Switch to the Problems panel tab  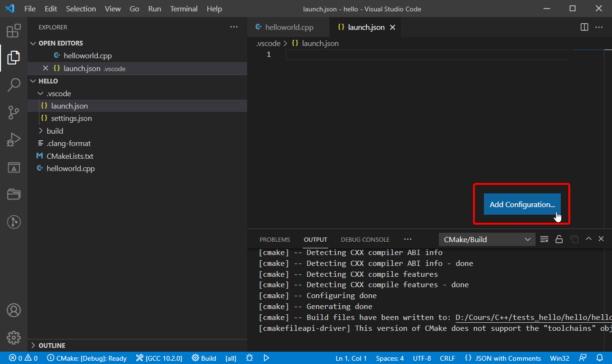(275, 239)
